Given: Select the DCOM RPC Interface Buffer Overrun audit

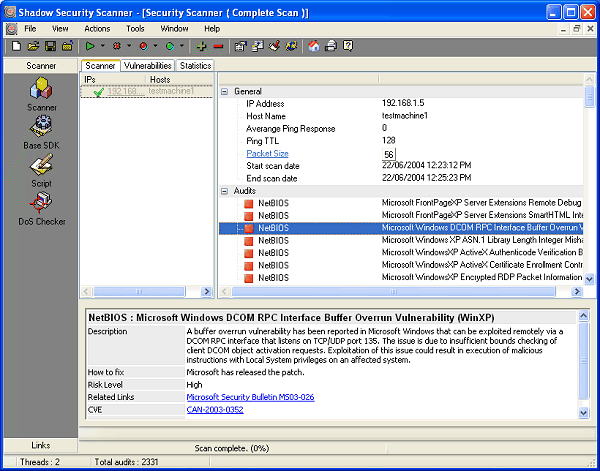Looking at the screenshot, I should pos(401,228).
